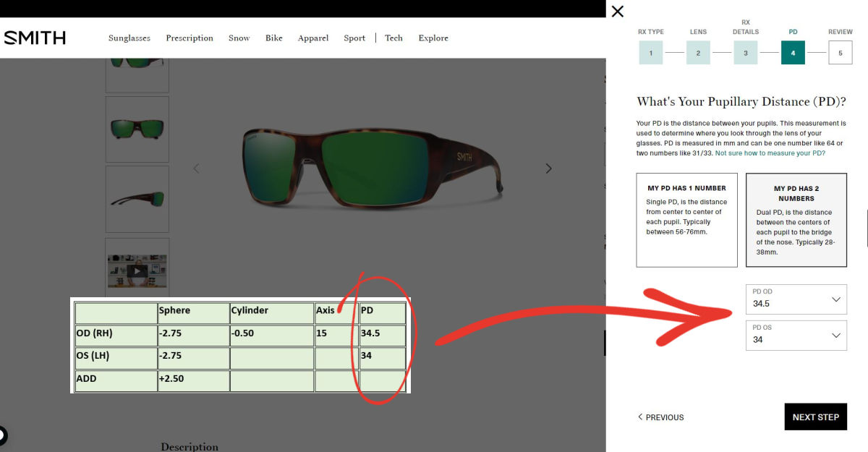Open the Prescription menu
Viewport: 868px width, 452px height.
point(190,38)
